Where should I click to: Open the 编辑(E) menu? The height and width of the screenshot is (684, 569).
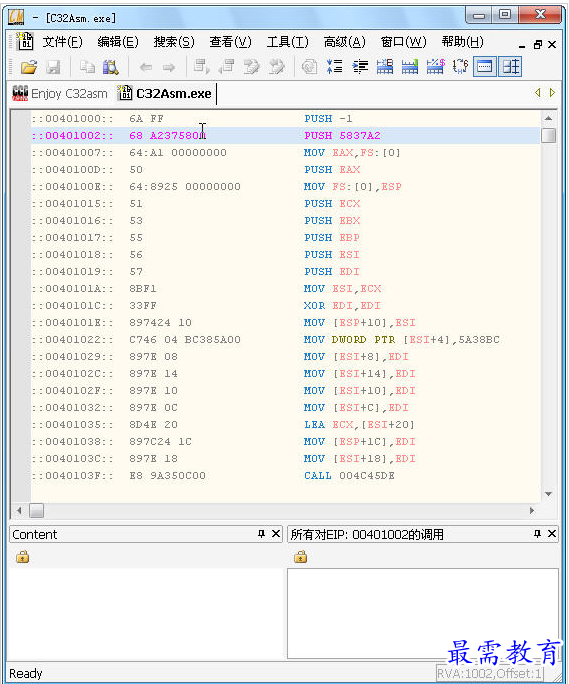[x=118, y=42]
